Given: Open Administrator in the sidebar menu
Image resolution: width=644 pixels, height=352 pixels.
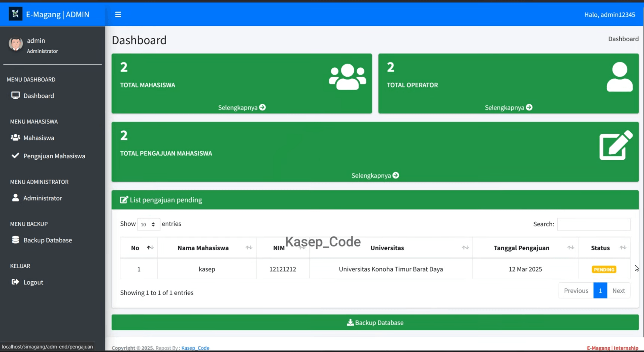Looking at the screenshot, I should coord(43,198).
